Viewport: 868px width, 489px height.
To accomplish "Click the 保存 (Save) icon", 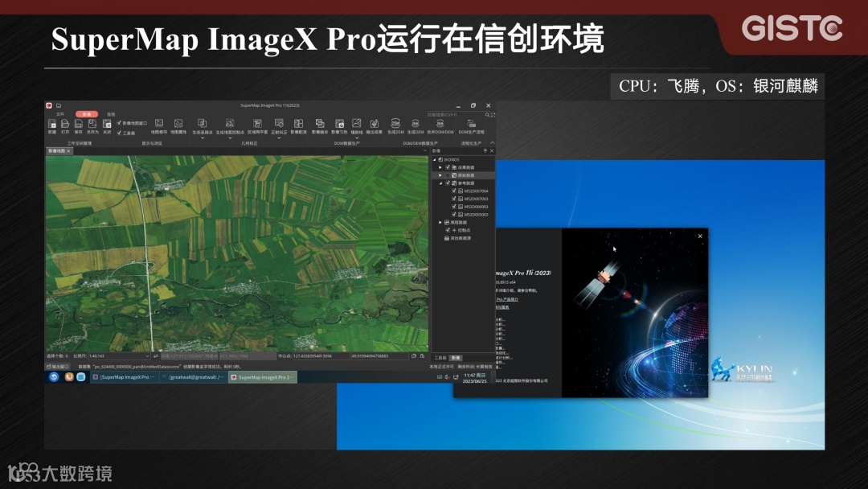I will click(79, 124).
